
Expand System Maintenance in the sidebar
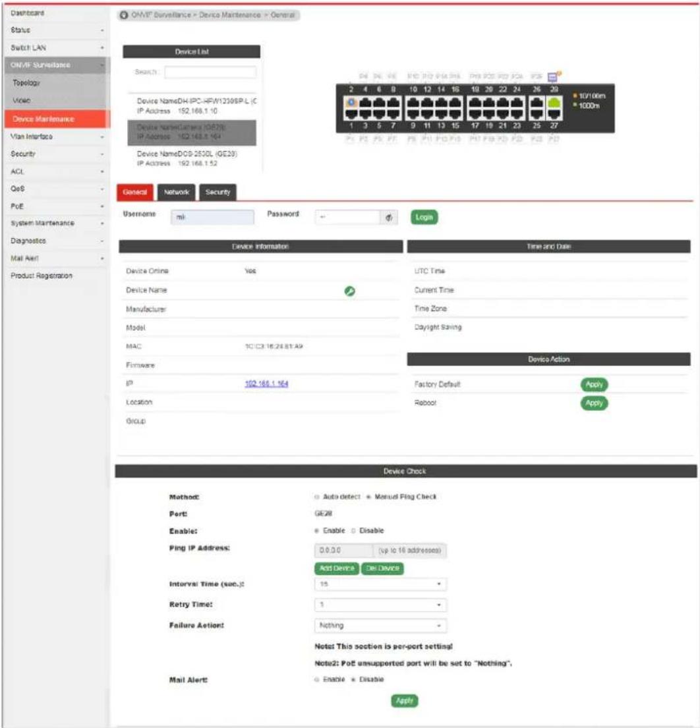(x=57, y=224)
